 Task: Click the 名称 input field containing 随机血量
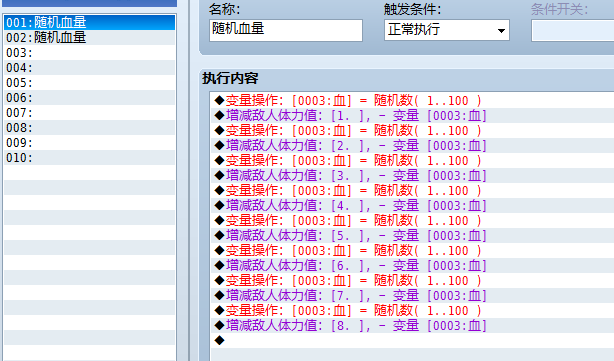(286, 30)
